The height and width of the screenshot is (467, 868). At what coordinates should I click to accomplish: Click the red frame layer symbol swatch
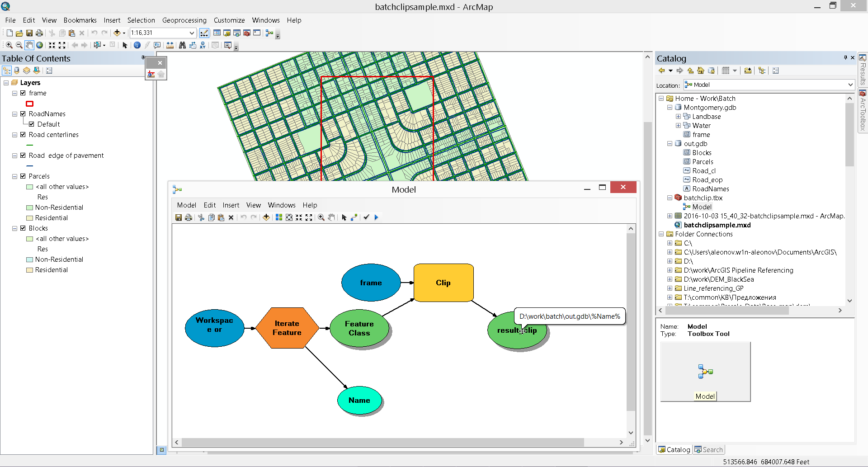(x=30, y=104)
